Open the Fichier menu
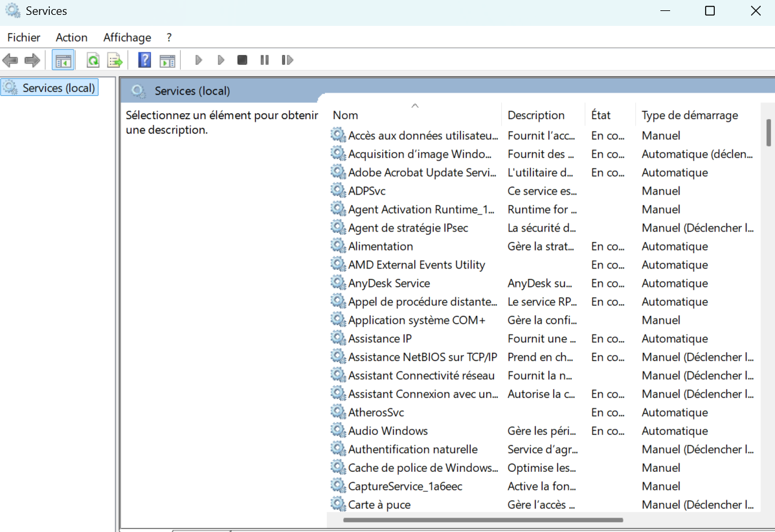This screenshot has width=775, height=532. tap(24, 38)
